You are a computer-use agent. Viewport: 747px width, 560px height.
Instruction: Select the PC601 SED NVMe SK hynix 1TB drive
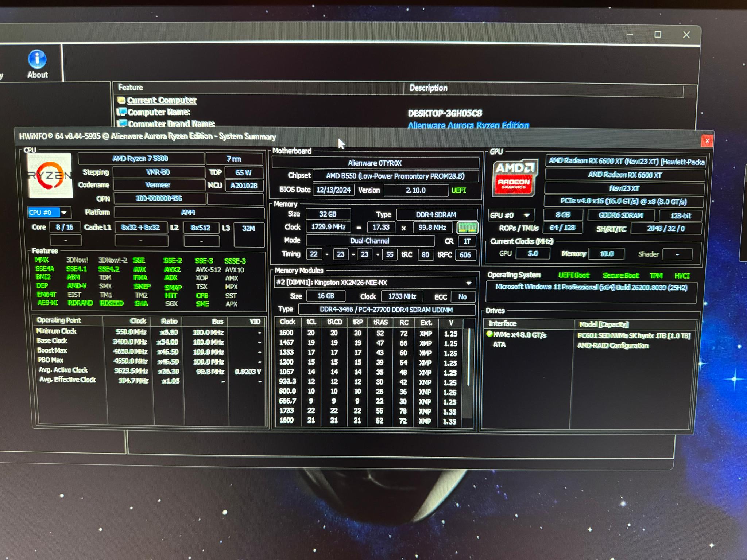point(634,336)
